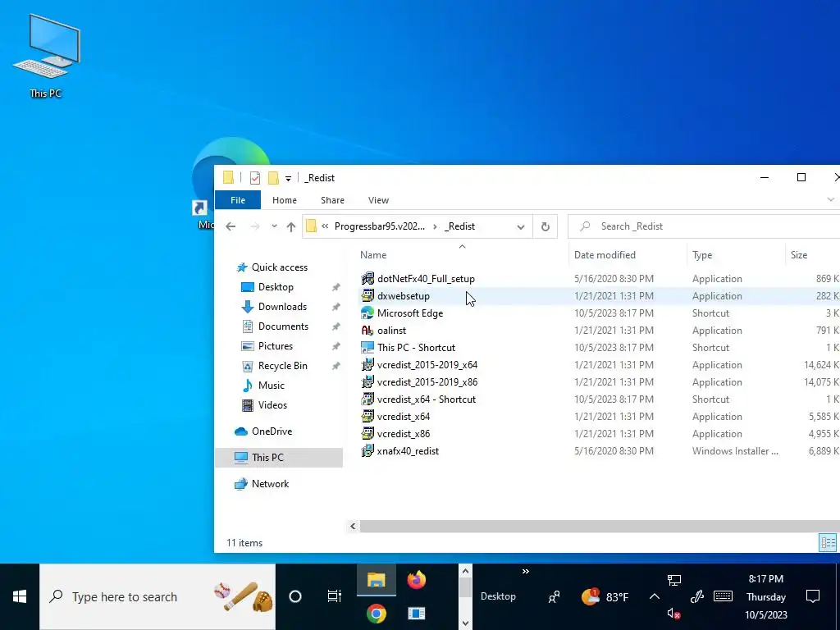Sort by the Date modified column
This screenshot has height=630, width=840.
605,255
